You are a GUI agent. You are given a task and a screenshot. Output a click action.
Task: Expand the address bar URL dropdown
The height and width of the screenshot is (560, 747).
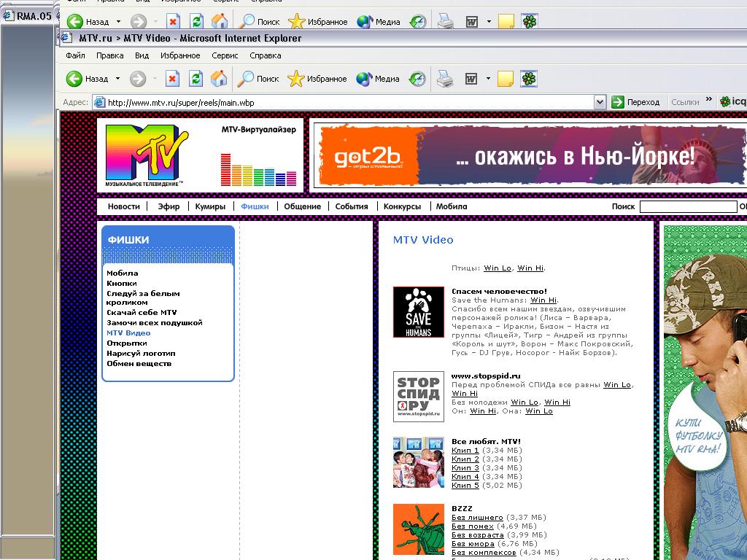pos(600,103)
